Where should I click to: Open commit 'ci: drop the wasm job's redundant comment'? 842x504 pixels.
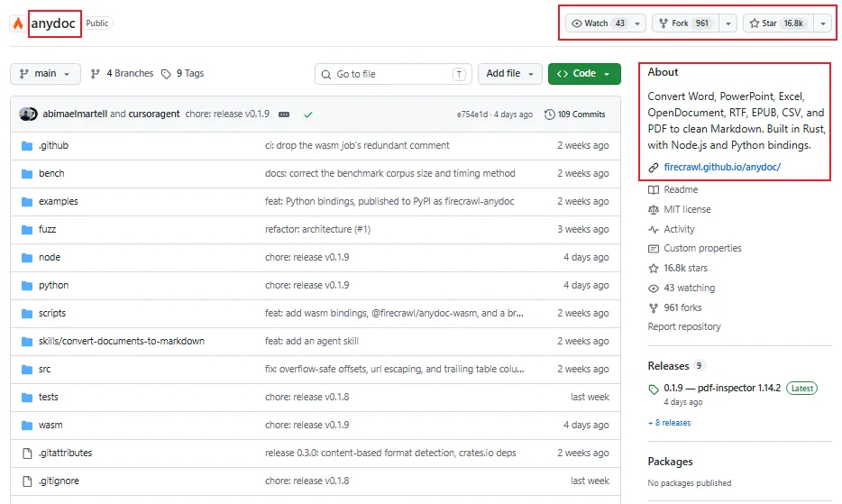click(357, 146)
